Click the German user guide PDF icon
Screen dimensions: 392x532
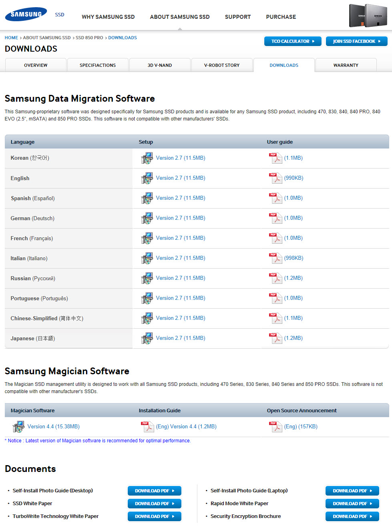click(x=275, y=218)
